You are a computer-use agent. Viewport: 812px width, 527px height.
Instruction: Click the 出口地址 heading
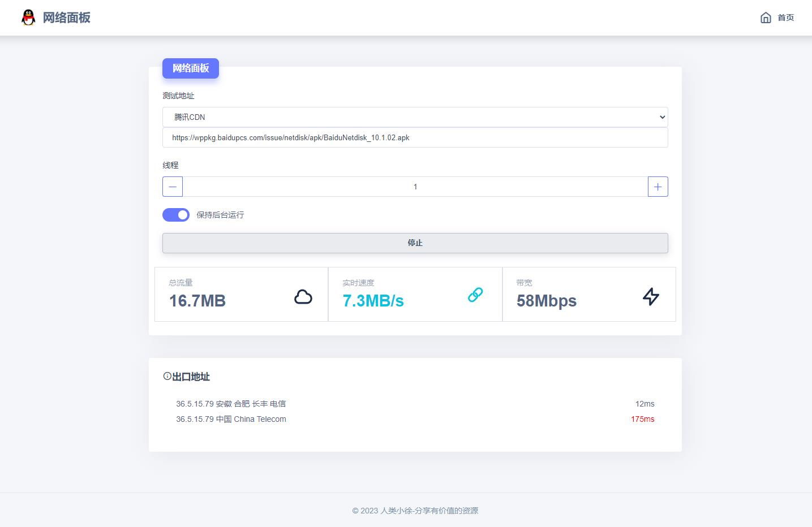tap(191, 377)
